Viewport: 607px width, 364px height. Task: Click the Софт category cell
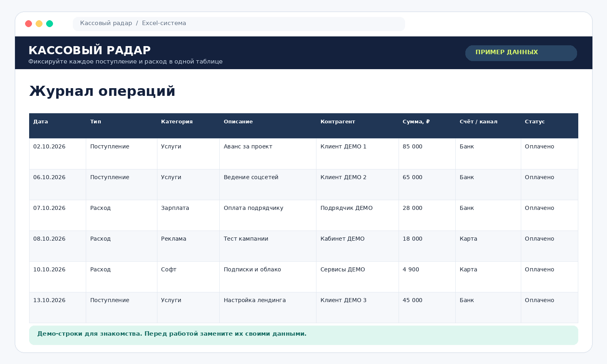tap(188, 277)
